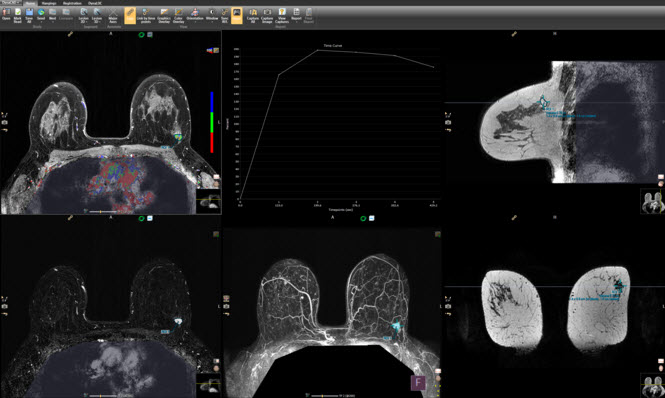Open the Report dropdown
This screenshot has height=398, width=665.
pos(296,15)
